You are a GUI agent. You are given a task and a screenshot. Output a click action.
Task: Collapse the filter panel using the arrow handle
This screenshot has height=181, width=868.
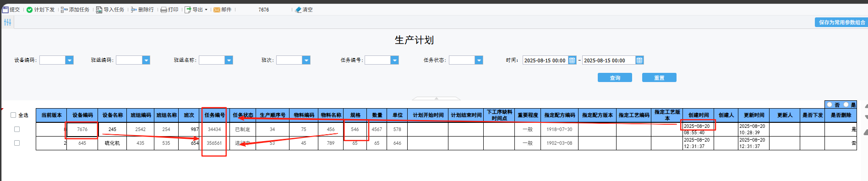[x=437, y=98]
